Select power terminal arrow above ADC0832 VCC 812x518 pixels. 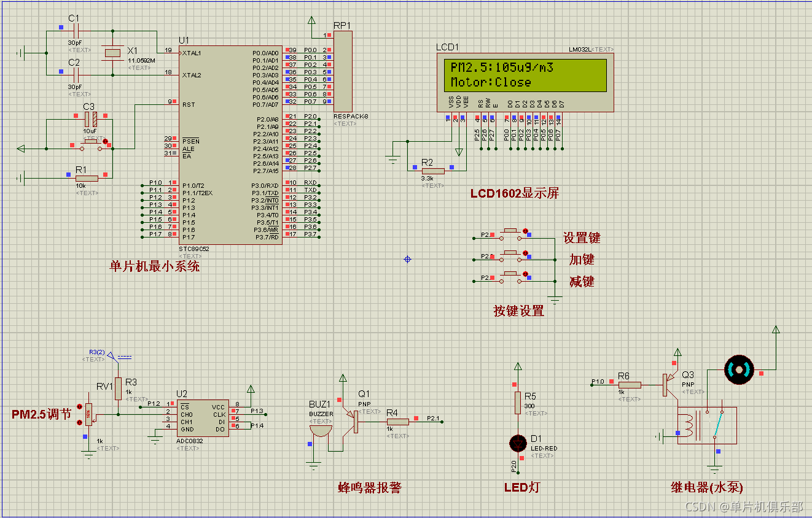point(250,389)
